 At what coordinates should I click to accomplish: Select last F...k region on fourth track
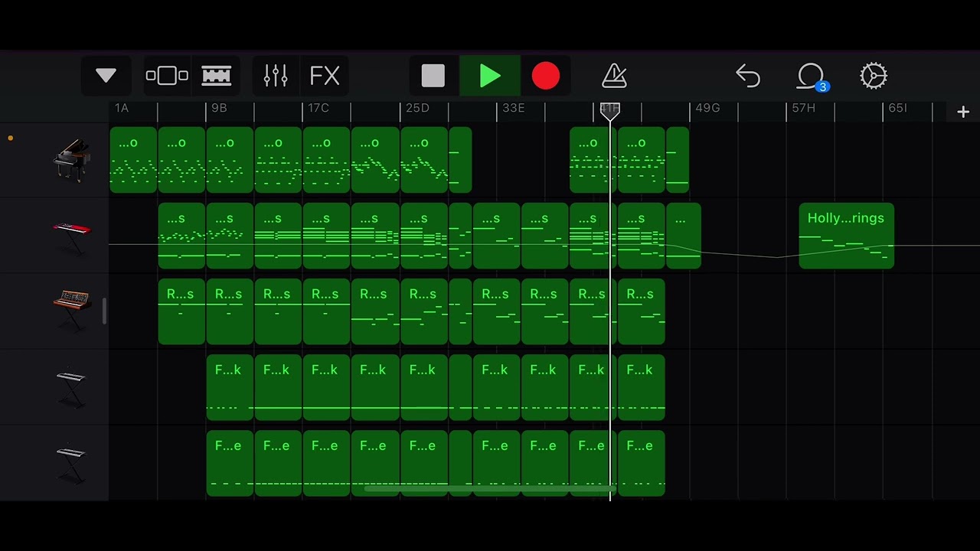[642, 387]
